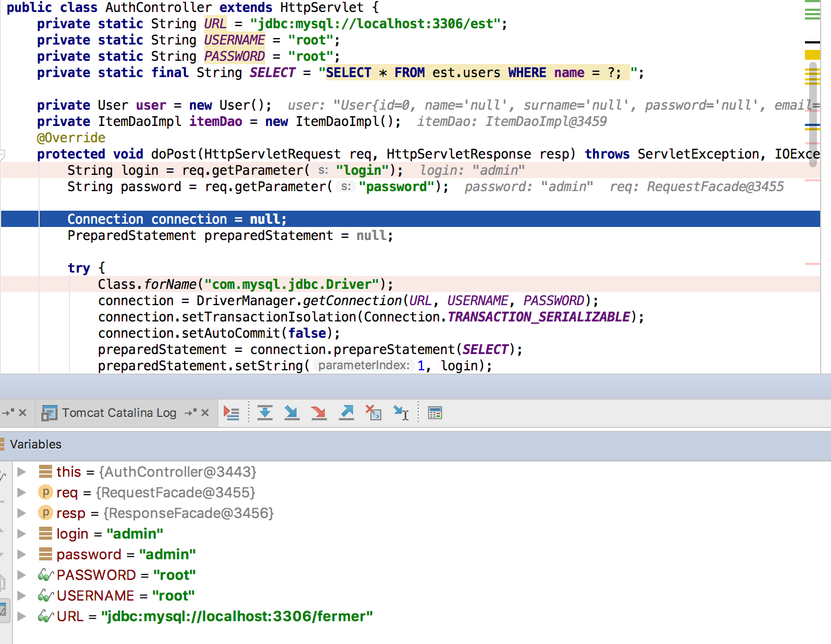
Task: Click the inline hint 'itemDao: ItemDaoImpl@3459'
Action: 512,121
